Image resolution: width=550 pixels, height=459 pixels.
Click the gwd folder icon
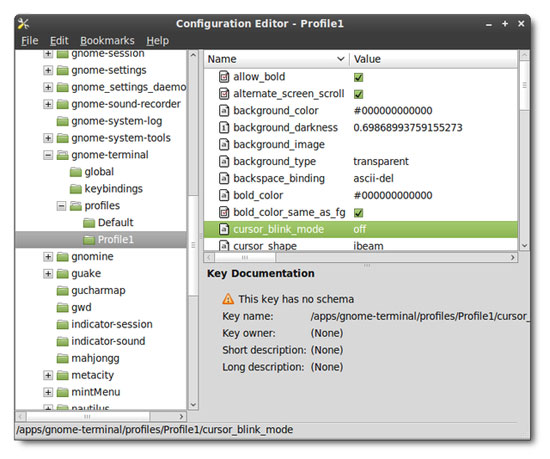(62, 308)
